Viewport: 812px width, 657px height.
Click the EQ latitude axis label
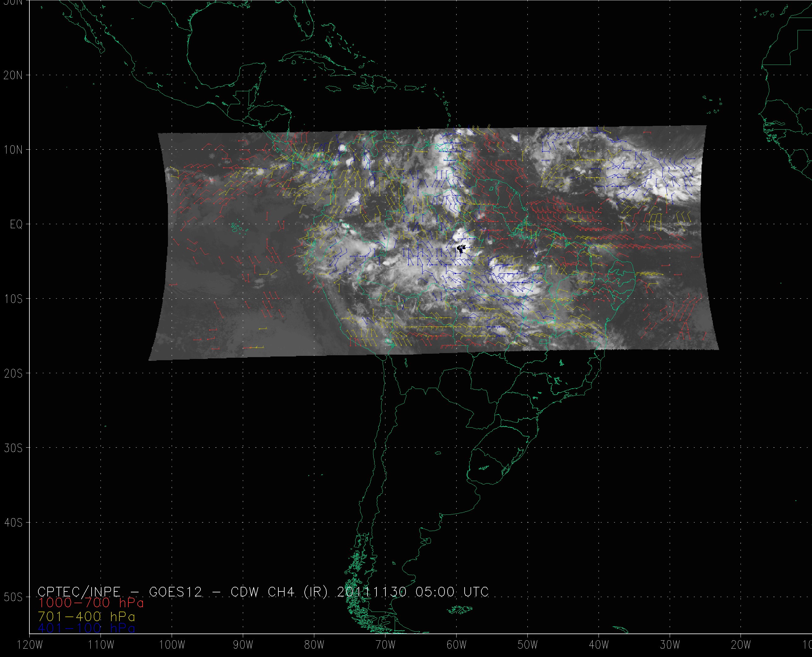pos(16,225)
